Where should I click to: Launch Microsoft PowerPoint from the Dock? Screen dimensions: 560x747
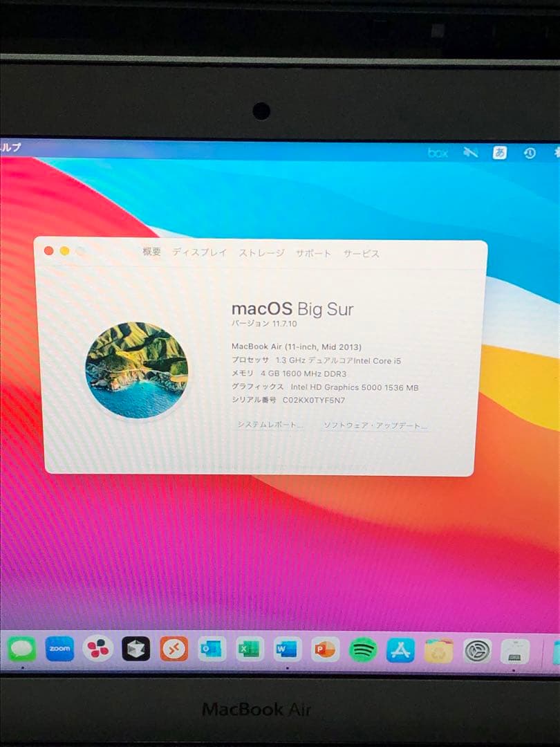click(x=325, y=649)
